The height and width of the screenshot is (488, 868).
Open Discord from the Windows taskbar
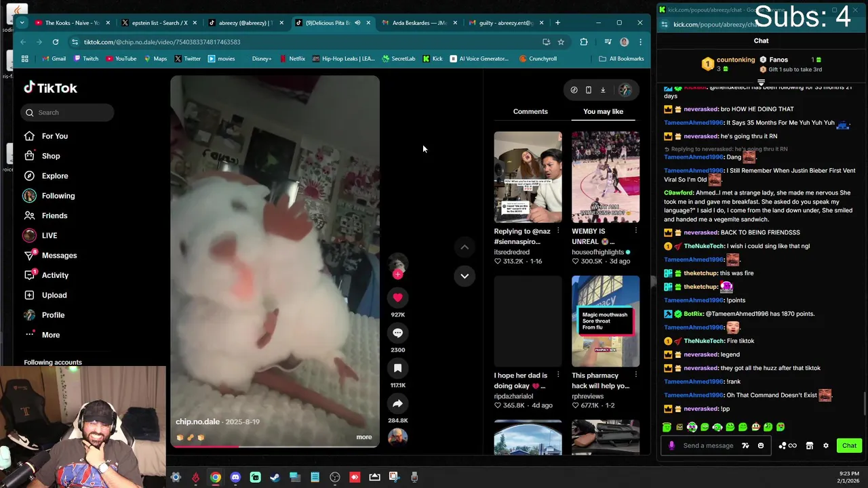pos(235,477)
